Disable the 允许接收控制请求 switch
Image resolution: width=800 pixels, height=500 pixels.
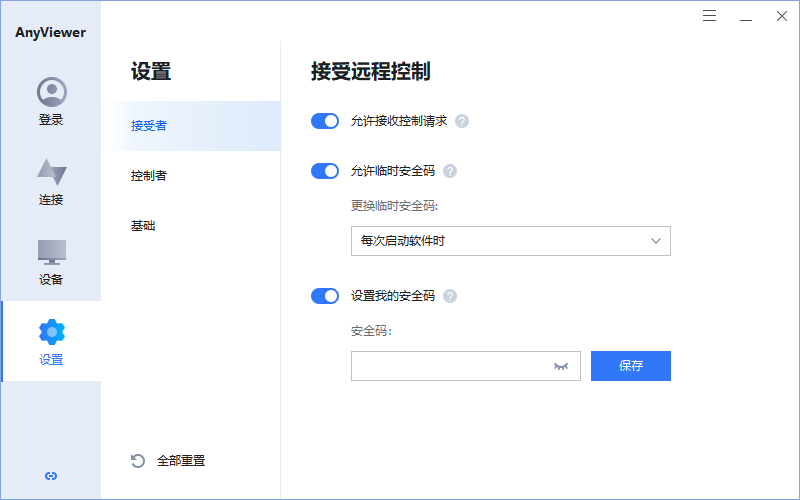tap(326, 121)
